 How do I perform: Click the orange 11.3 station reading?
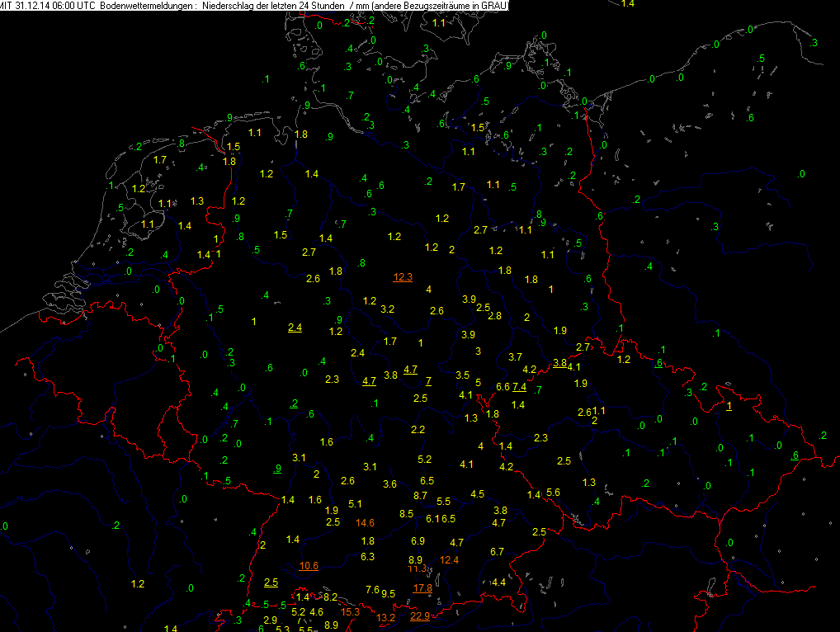[x=417, y=568]
